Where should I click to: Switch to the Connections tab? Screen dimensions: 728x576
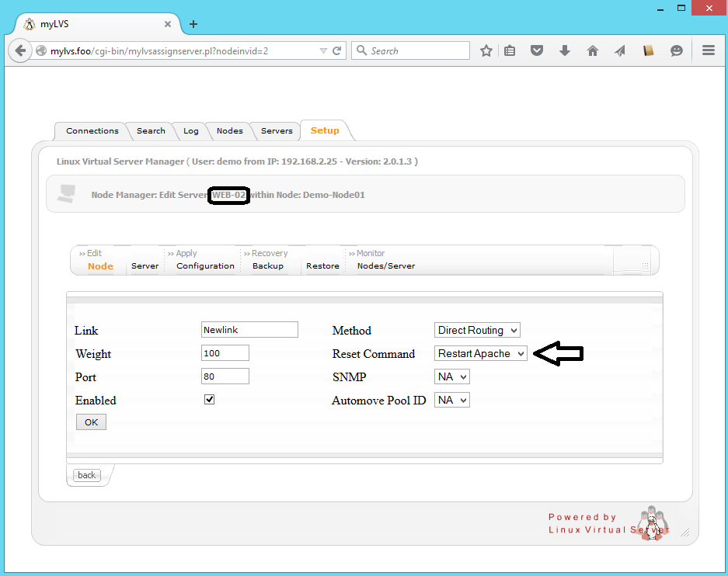(x=92, y=131)
